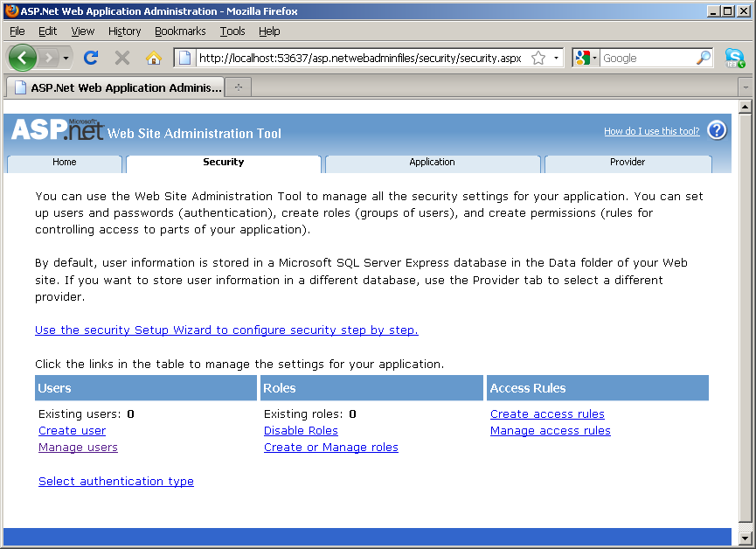This screenshot has width=756, height=549.
Task: Click the vertical scrollbar up arrow
Action: 745,107
